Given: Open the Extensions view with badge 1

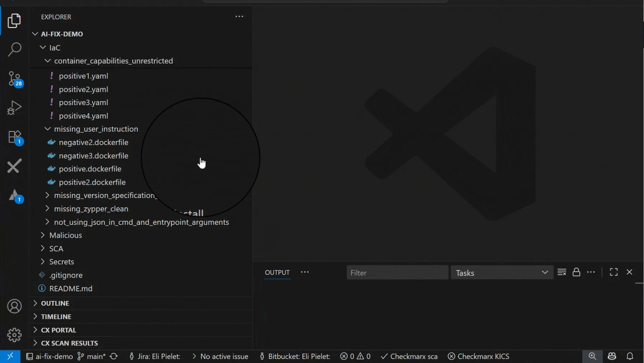Looking at the screenshot, I should pyautogui.click(x=14, y=137).
